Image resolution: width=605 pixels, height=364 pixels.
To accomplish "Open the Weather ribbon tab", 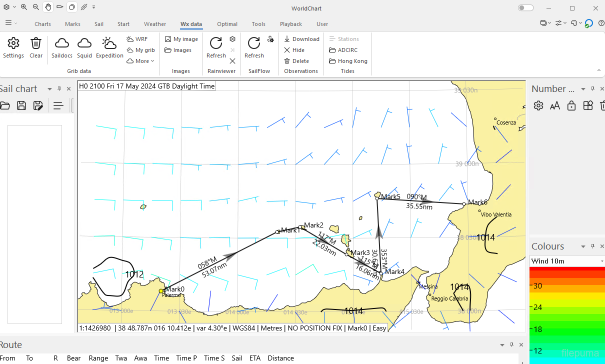I will pyautogui.click(x=155, y=24).
